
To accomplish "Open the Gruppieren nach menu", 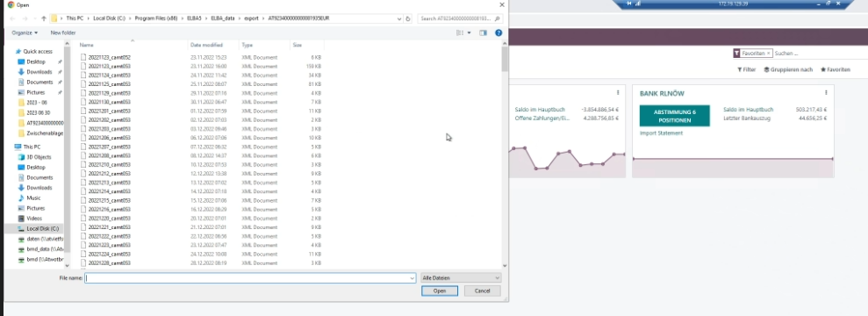I will point(788,69).
